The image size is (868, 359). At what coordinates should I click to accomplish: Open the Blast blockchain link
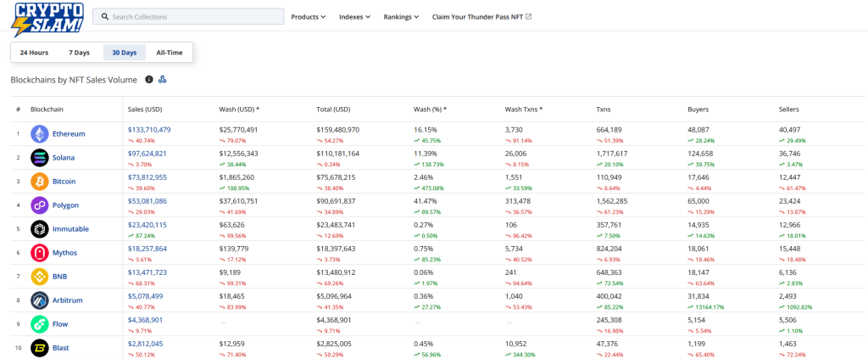click(61, 349)
